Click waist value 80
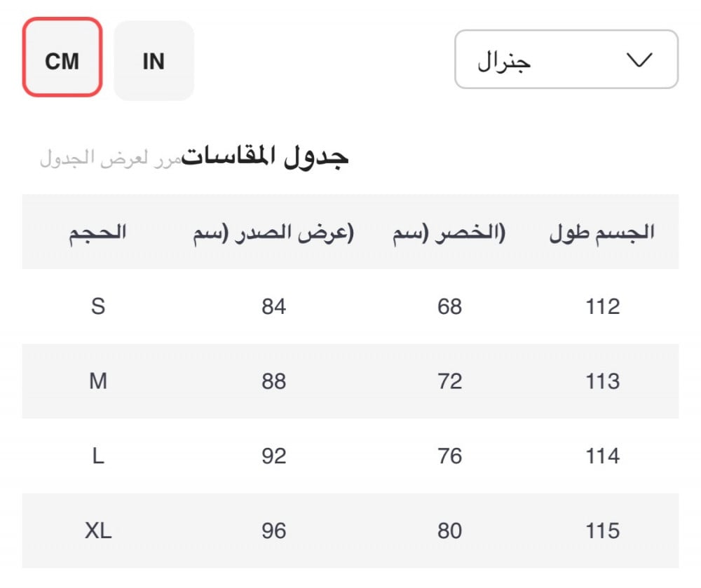Viewport: 701px width, 588px height. point(449,531)
